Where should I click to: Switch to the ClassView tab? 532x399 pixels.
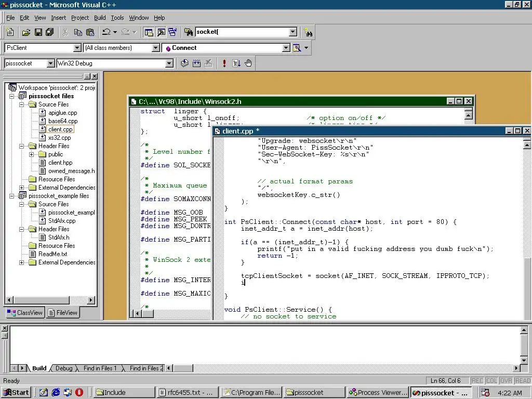coord(24,313)
